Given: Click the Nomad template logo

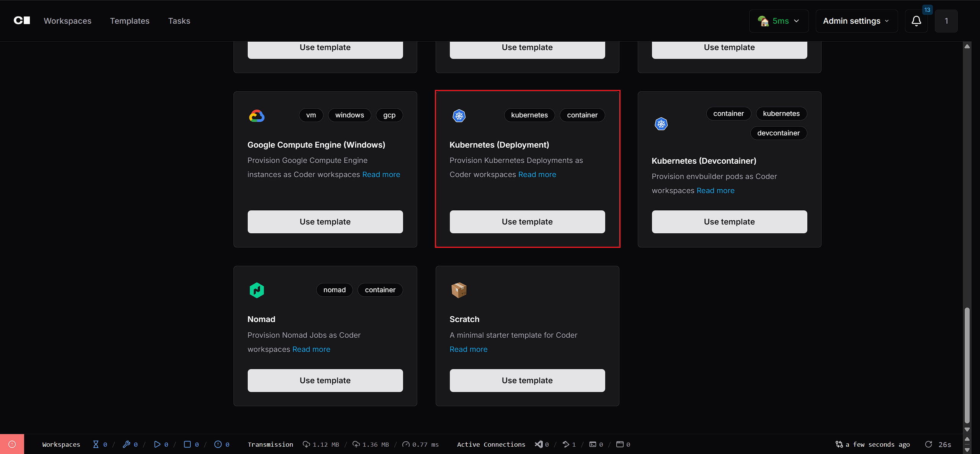Looking at the screenshot, I should 256,290.
